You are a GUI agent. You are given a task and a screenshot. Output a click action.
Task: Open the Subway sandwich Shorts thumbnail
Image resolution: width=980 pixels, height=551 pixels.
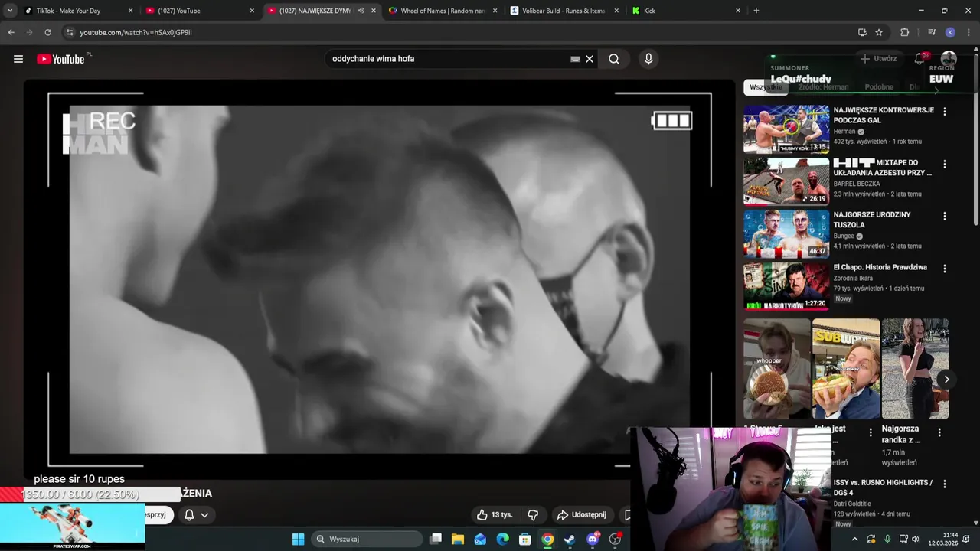tap(846, 369)
